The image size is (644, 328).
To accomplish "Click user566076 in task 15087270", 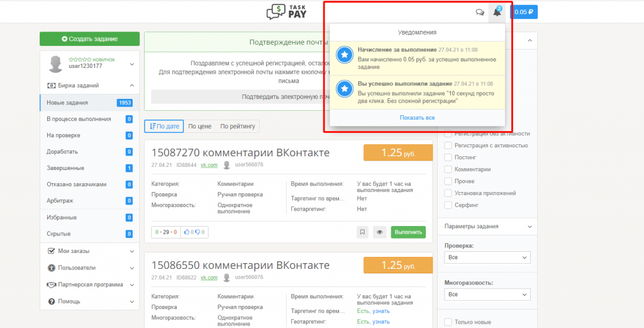I will 249,165.
